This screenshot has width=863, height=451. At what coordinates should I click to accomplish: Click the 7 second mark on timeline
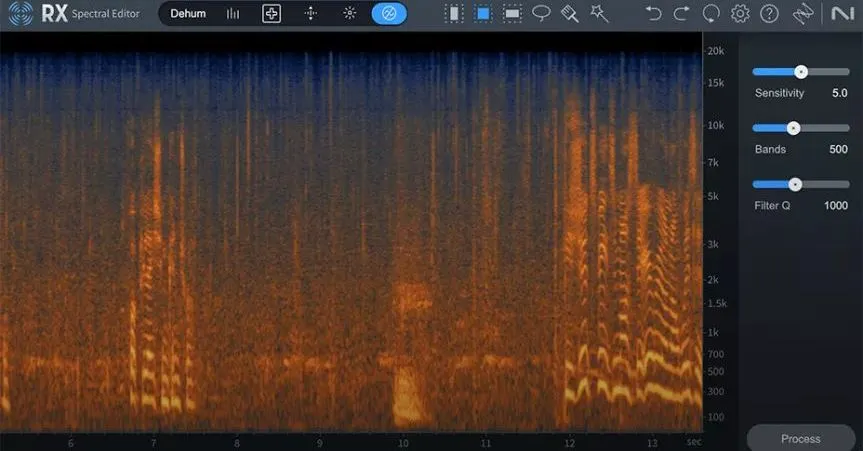click(154, 443)
